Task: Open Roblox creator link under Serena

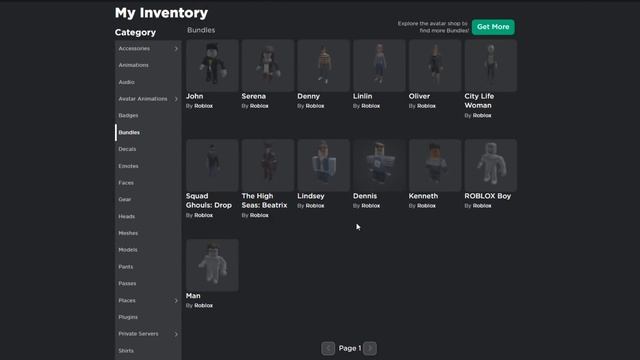Action: [259, 106]
